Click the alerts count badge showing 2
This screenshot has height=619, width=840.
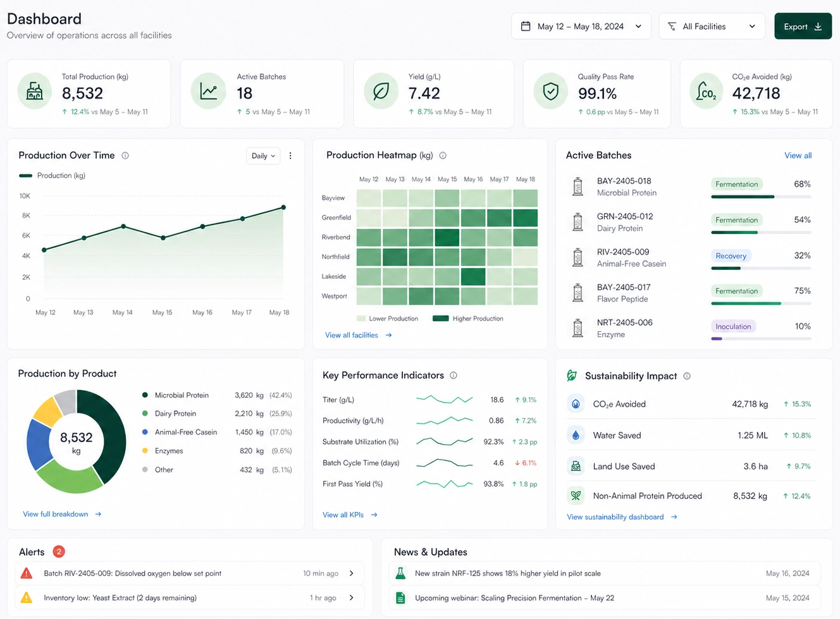click(59, 551)
